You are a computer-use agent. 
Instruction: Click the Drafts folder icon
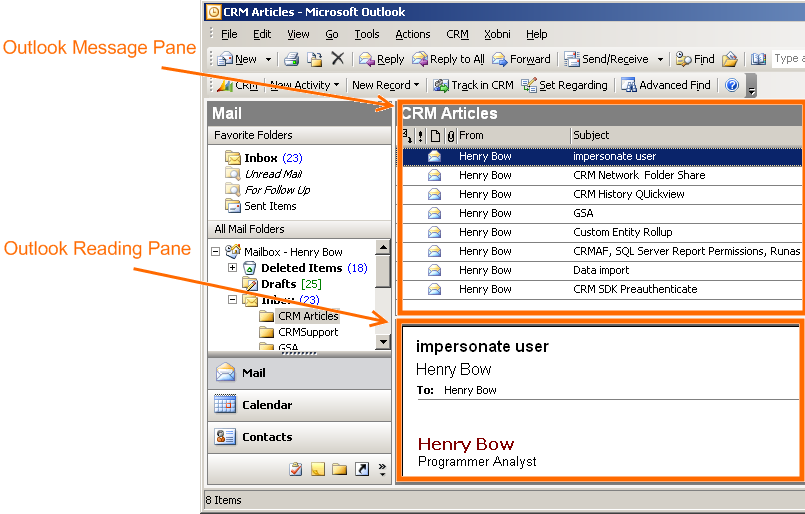pos(250,283)
